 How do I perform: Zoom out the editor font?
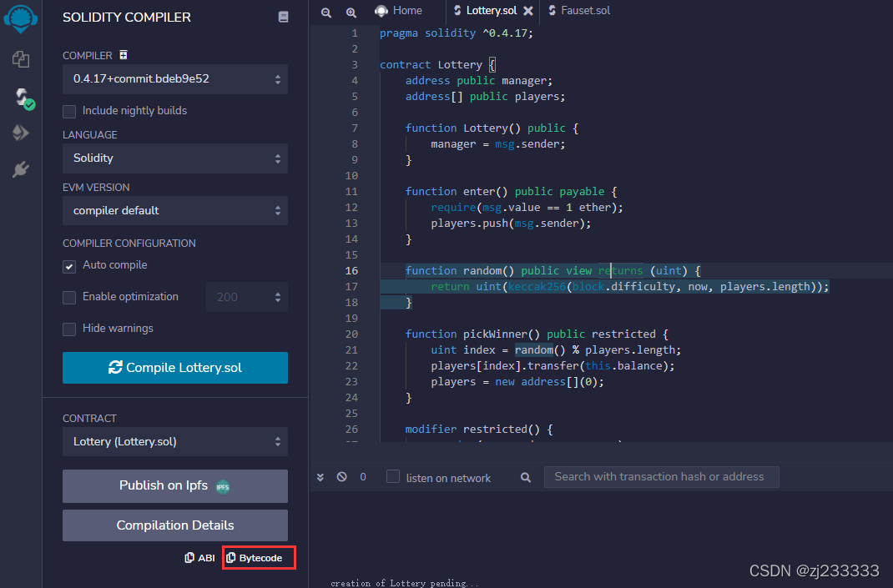326,12
